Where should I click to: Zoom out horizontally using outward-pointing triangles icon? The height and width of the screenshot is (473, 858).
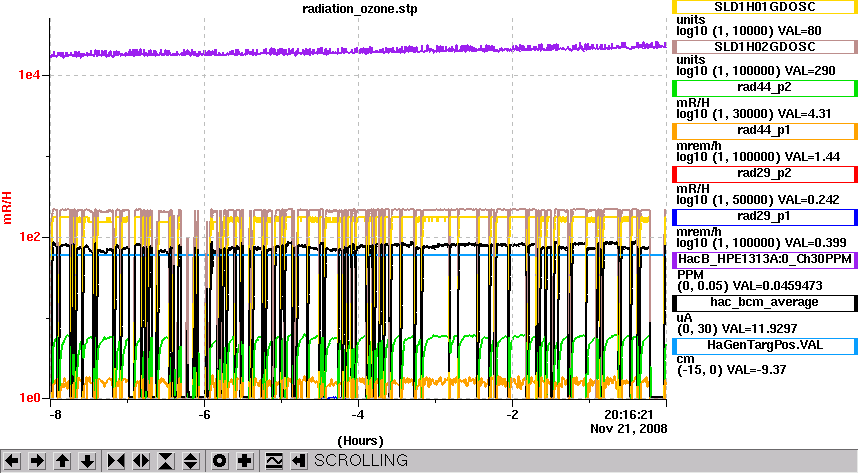[141, 461]
